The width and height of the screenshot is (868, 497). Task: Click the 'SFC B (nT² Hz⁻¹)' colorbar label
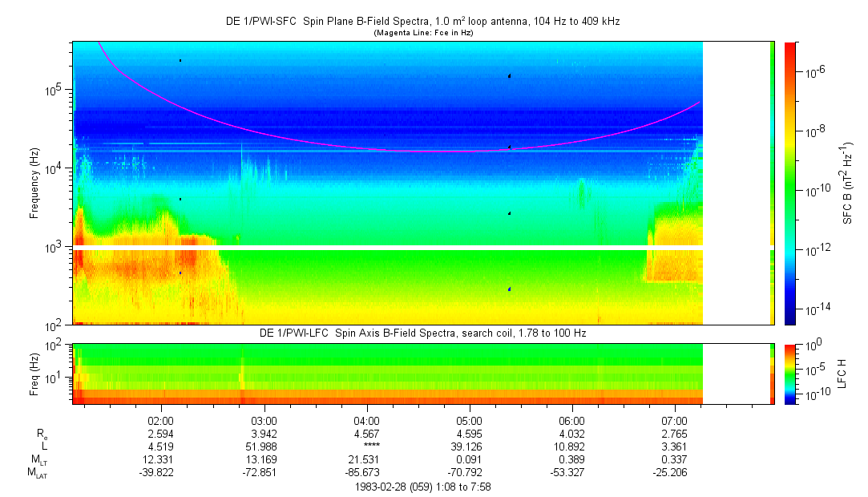click(847, 183)
